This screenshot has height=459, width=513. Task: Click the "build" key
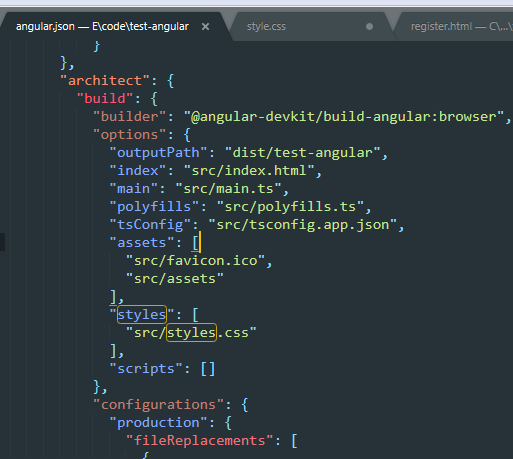click(105, 99)
